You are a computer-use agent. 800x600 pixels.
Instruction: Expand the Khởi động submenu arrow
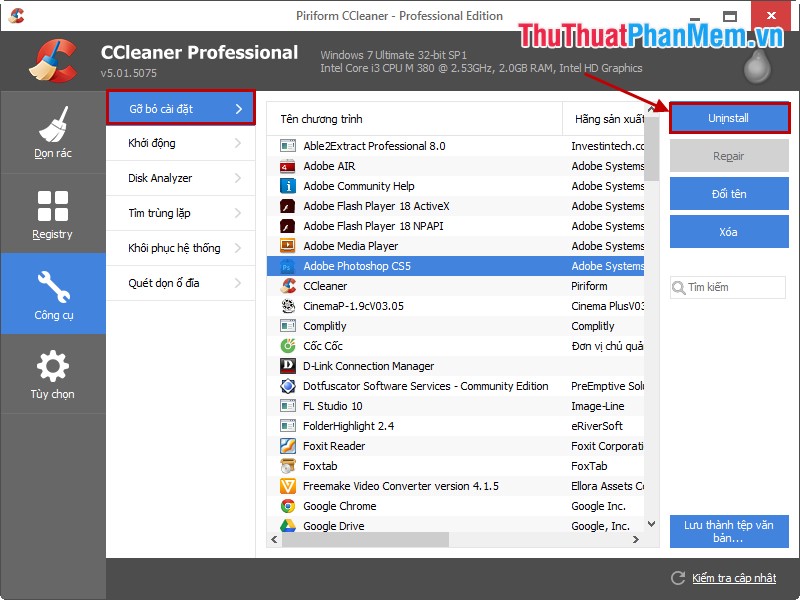coord(239,143)
